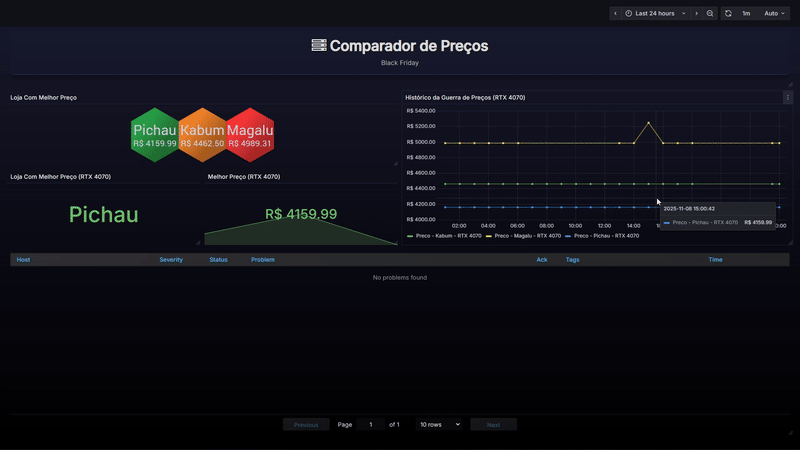Click the page number input field

pos(371,424)
